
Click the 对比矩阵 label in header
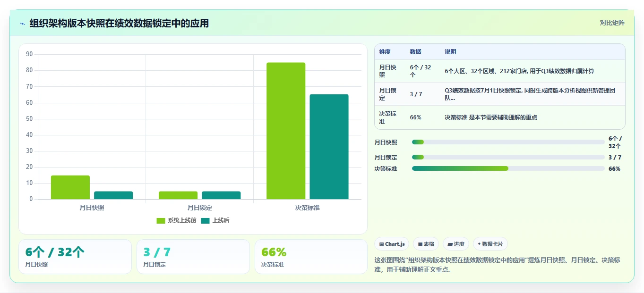(x=612, y=23)
